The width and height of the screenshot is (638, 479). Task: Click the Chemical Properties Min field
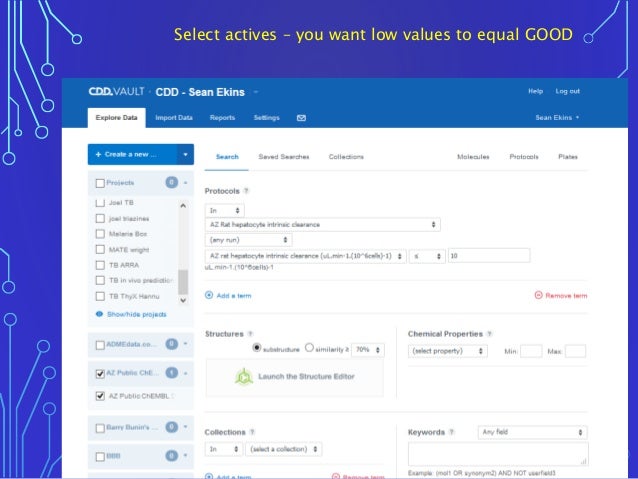[531, 351]
